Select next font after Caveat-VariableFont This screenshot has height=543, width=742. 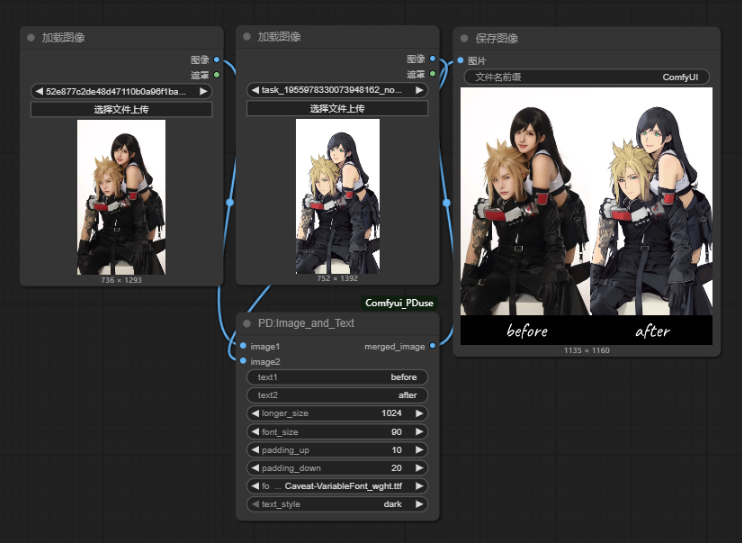[x=419, y=486]
